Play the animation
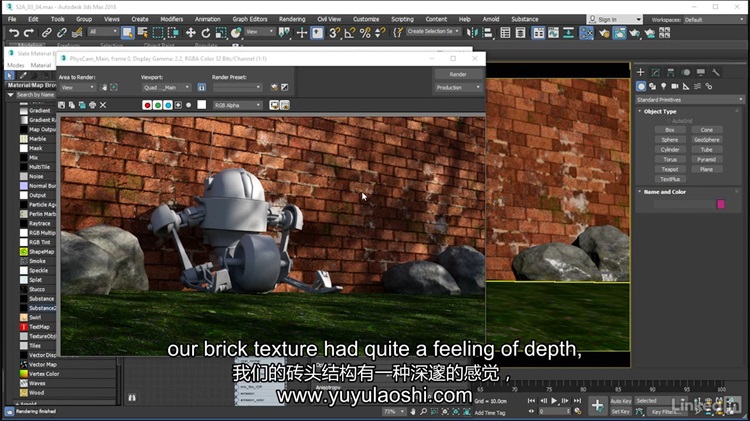750x421 pixels. pos(554,400)
